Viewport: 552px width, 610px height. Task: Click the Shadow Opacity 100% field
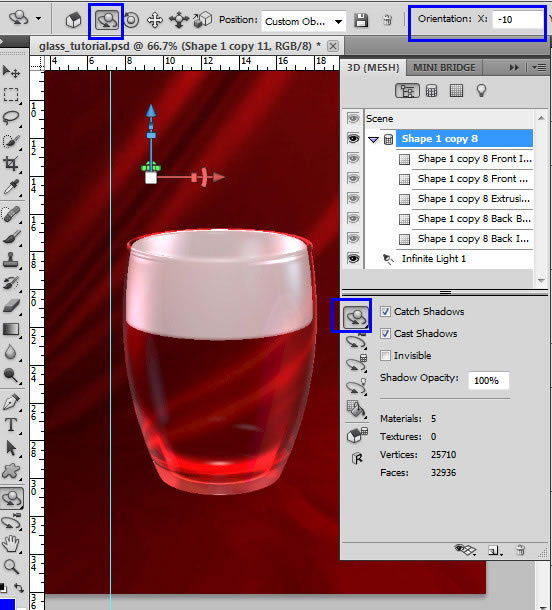pos(488,380)
